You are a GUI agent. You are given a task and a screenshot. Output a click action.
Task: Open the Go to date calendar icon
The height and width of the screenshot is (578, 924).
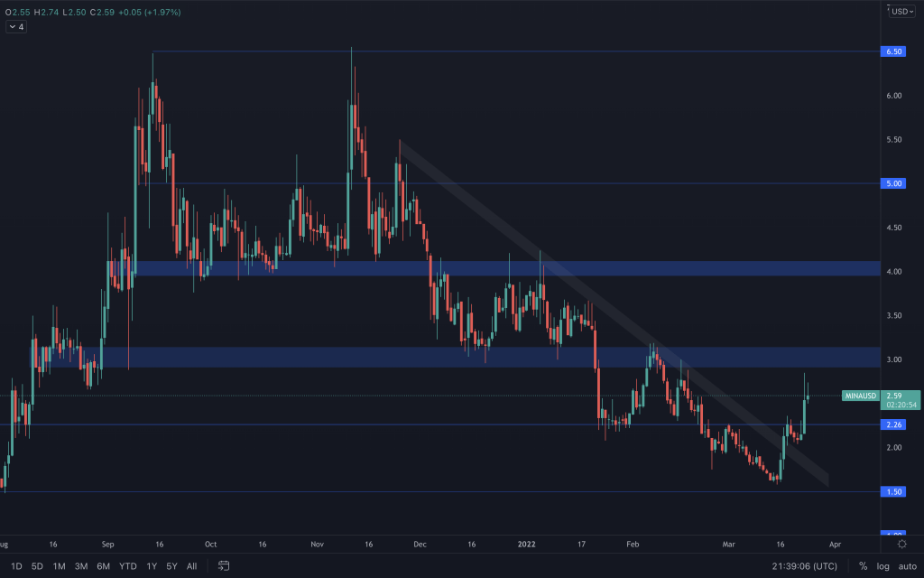224,566
